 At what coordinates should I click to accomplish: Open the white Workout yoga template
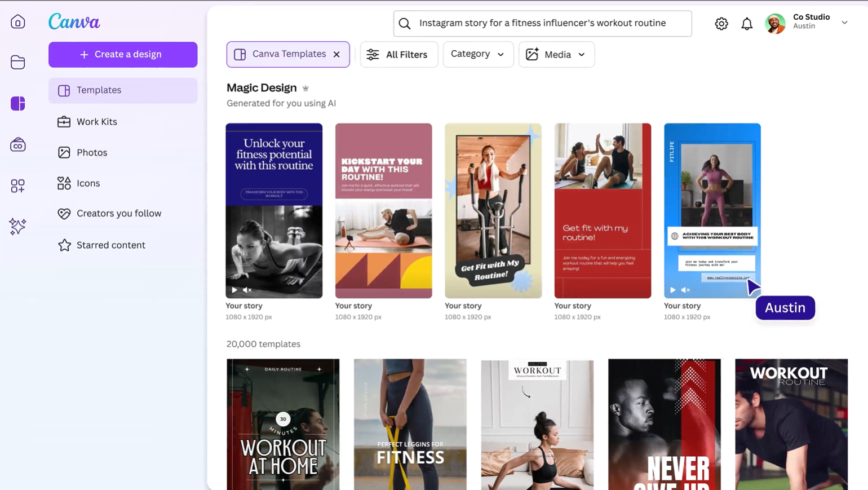click(x=537, y=425)
